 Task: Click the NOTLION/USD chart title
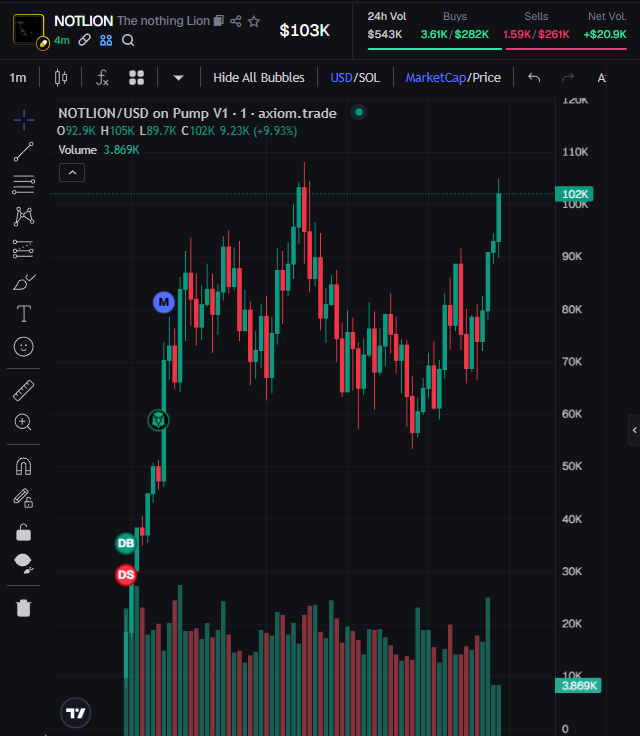coord(197,113)
